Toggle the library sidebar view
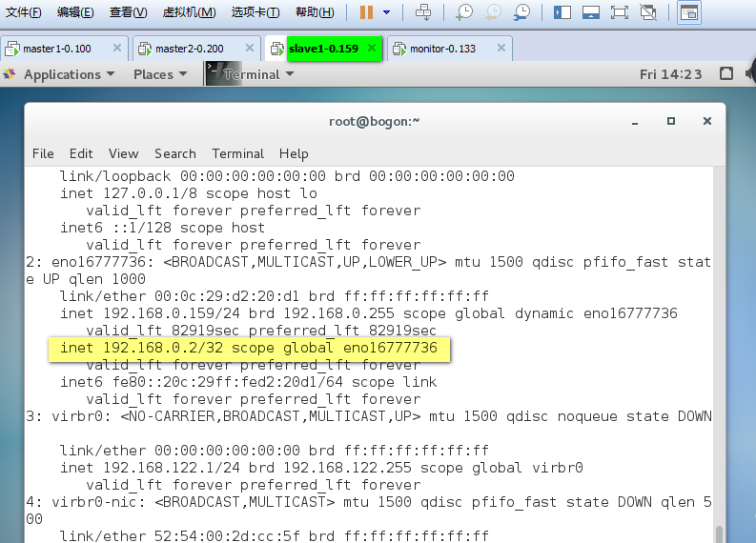 (x=562, y=12)
